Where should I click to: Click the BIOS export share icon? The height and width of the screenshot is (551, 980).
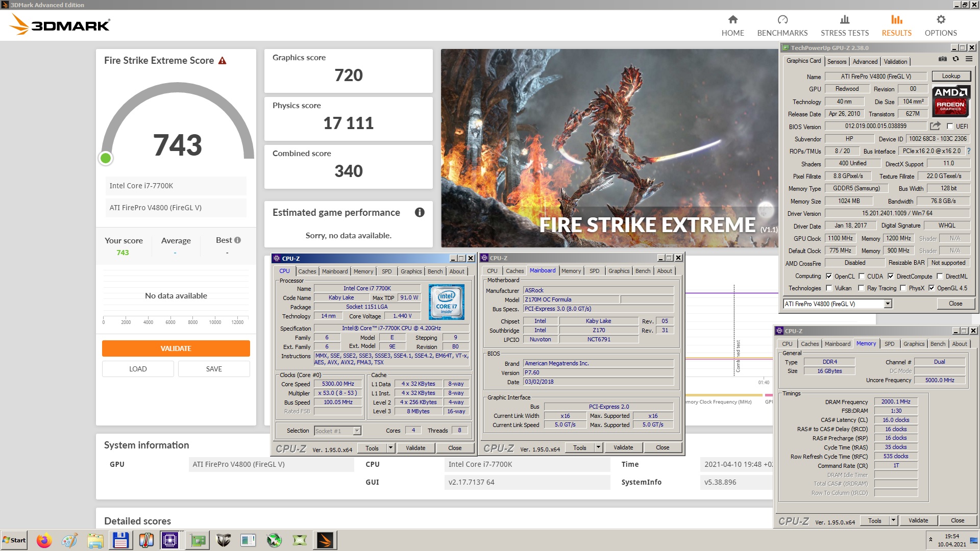[935, 126]
